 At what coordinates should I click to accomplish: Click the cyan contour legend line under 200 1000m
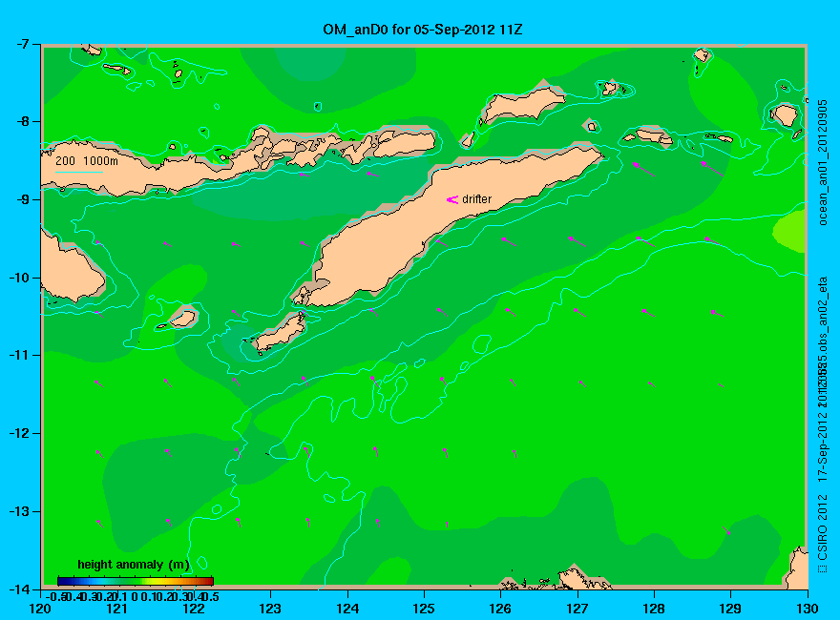click(78, 172)
